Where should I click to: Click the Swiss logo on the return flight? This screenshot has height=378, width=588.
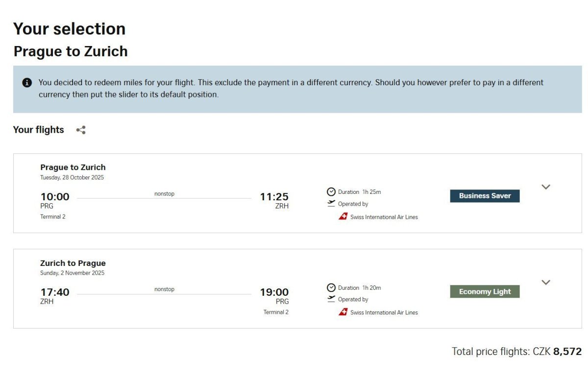[x=343, y=312]
